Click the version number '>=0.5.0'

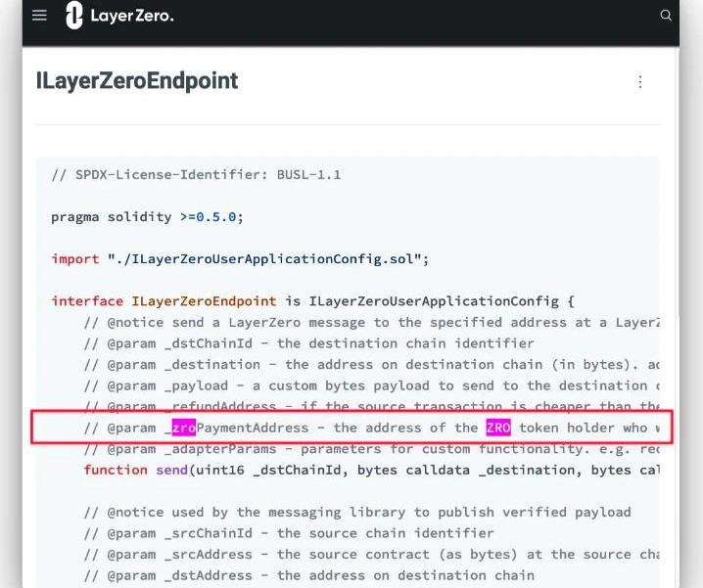pos(210,216)
